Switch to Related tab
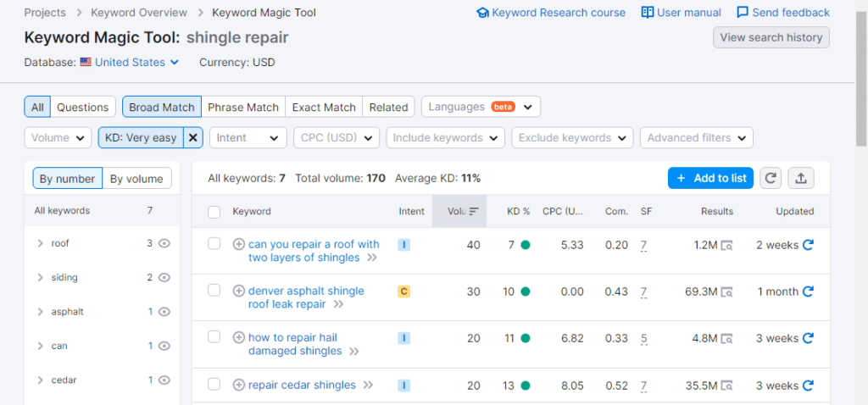 tap(388, 108)
